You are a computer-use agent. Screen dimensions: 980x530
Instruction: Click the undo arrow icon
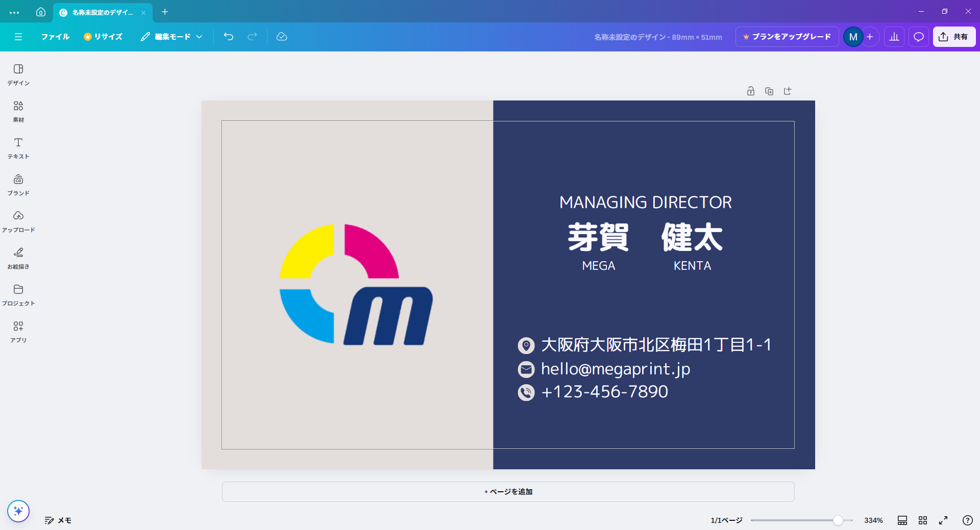(229, 37)
